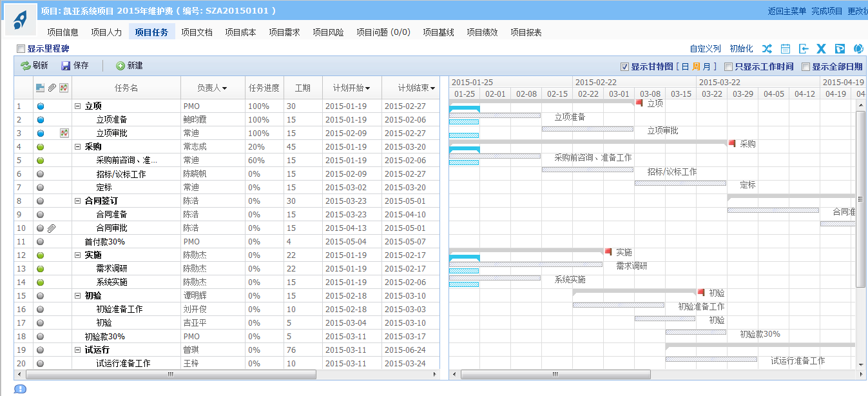Enable the 显示里程碑 checkbox
This screenshot has height=396, width=868.
coord(21,48)
